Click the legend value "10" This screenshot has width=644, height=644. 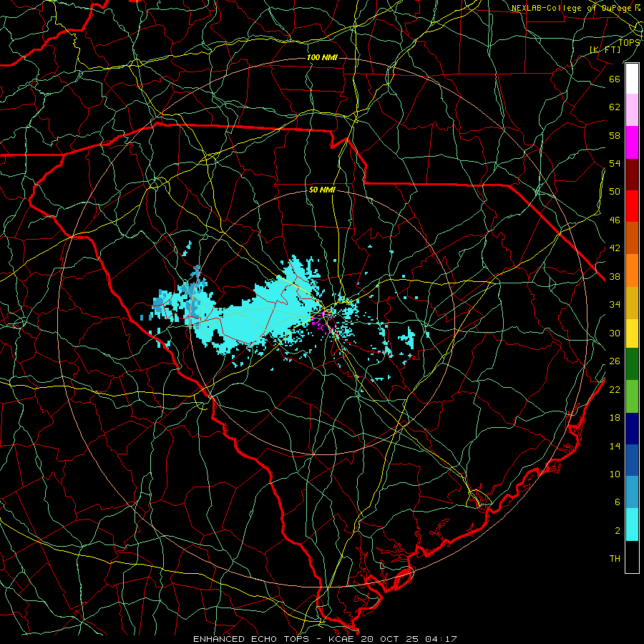[x=615, y=474]
